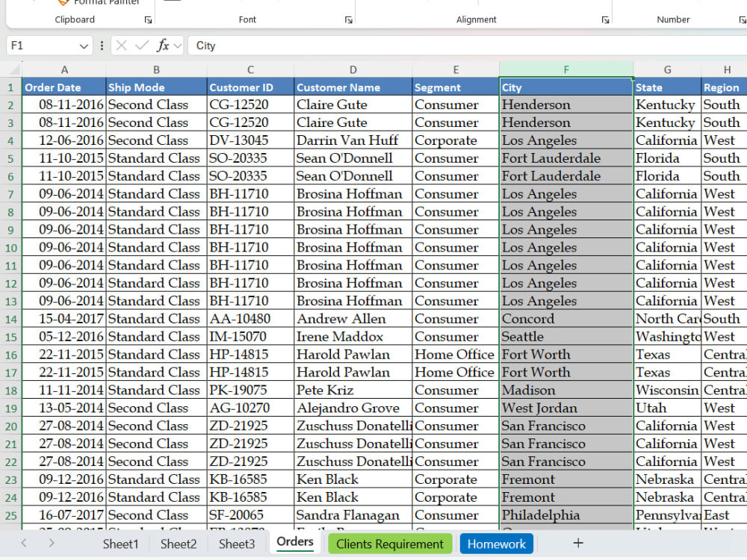Select the West Jordan city cell

coord(566,408)
